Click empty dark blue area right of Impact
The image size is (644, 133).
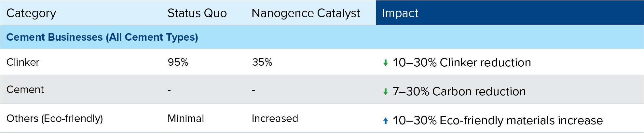(537, 13)
